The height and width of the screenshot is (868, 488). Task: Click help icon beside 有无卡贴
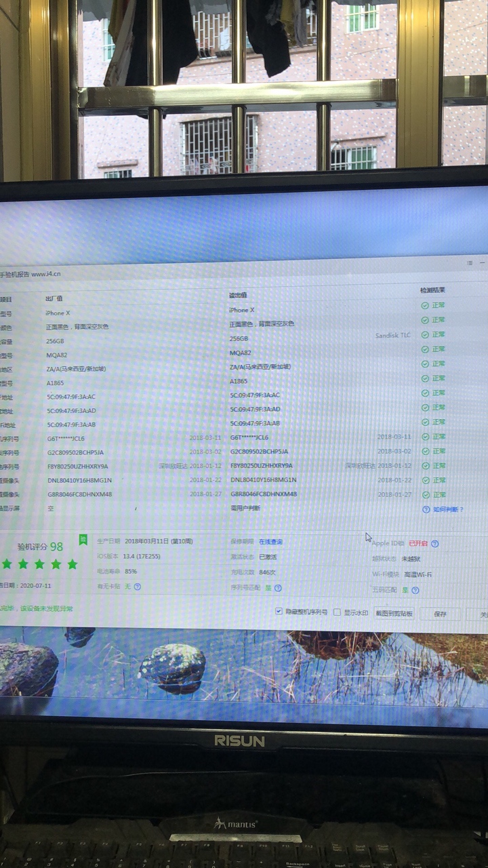(138, 587)
